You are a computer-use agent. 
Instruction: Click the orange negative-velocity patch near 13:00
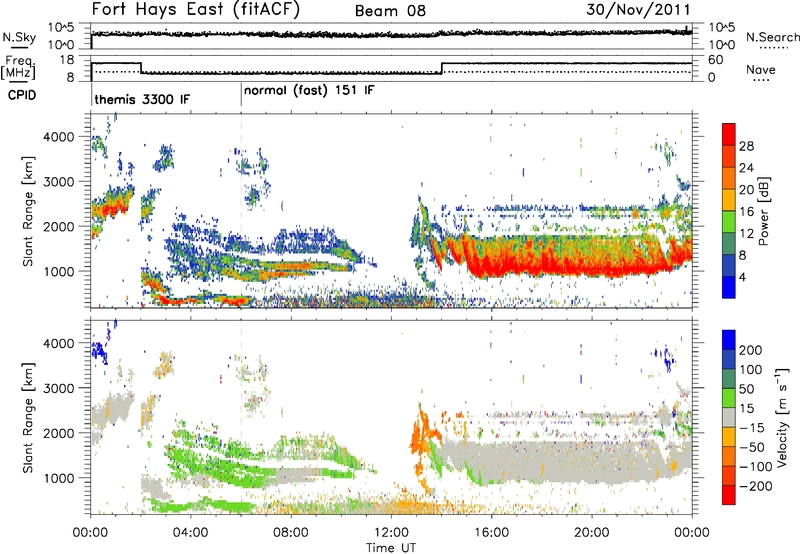pos(422,434)
